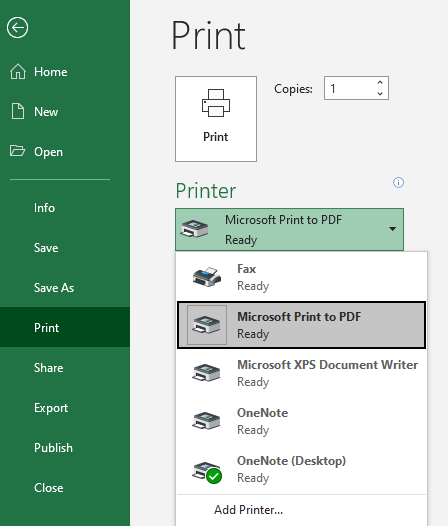Click the Copies number field
This screenshot has height=526, width=448.
[350, 88]
